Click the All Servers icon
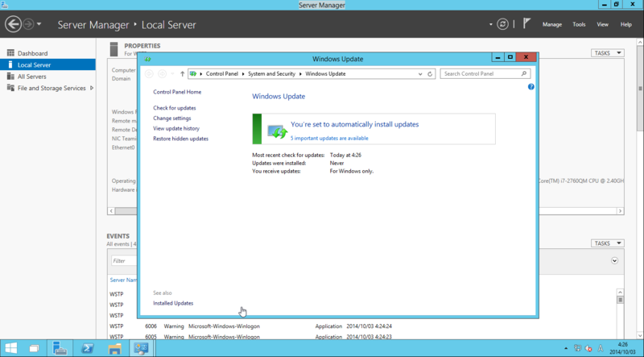644x357 pixels. click(10, 76)
